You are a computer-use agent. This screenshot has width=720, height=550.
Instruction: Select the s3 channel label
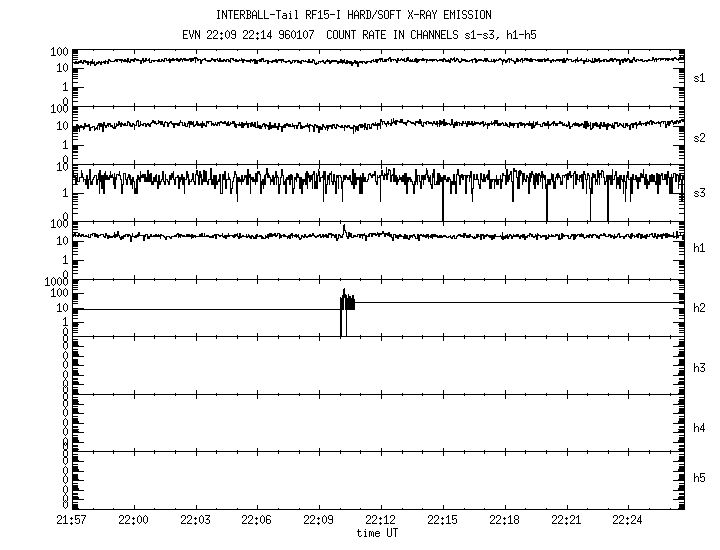coord(700,193)
